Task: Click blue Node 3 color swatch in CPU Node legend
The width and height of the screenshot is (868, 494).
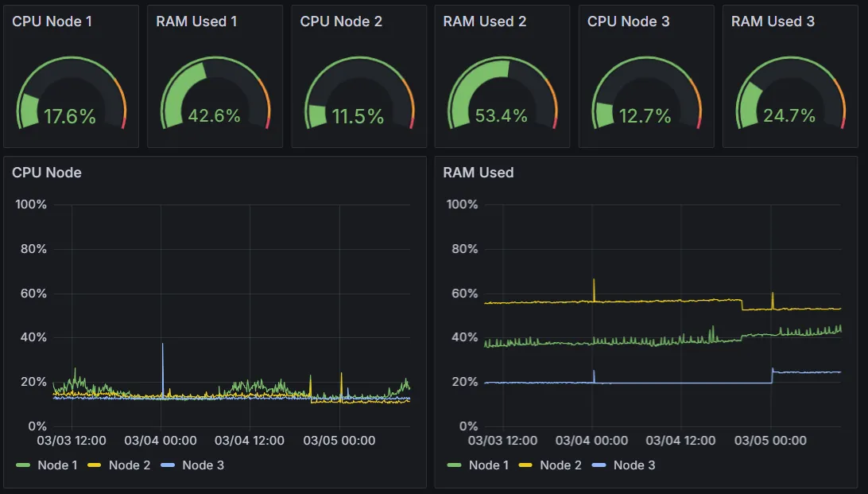Action: click(168, 465)
